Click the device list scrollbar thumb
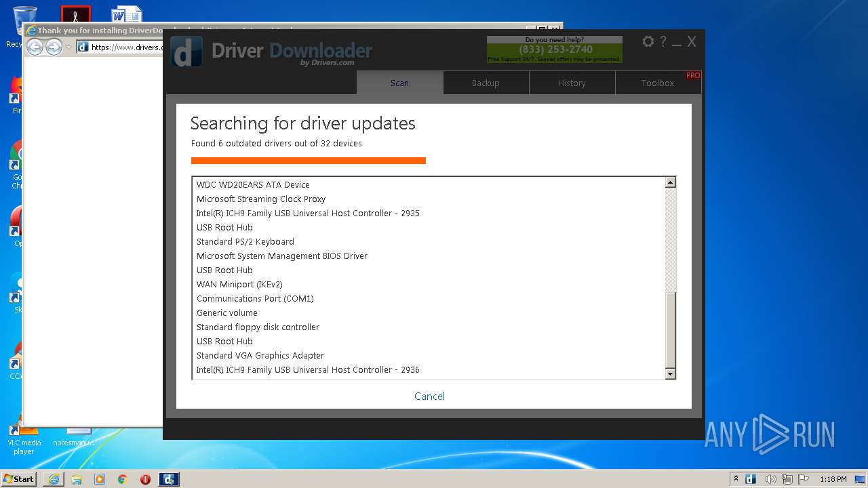This screenshot has height=488, width=868. tap(670, 330)
